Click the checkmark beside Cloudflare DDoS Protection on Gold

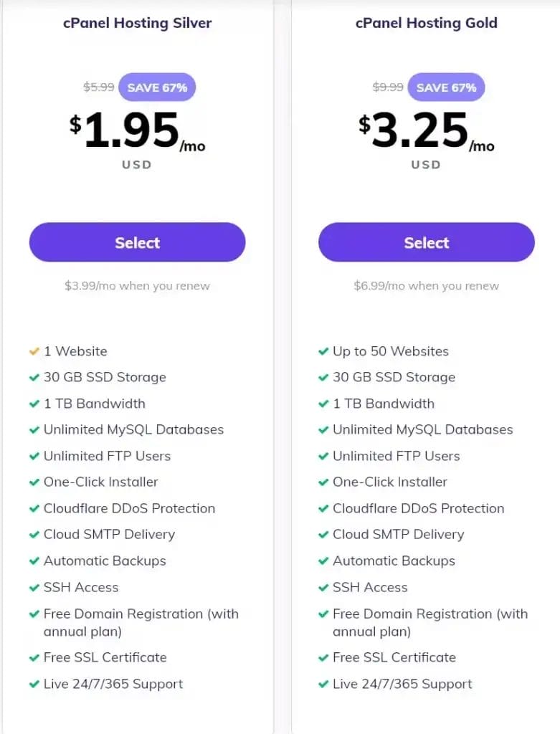tap(324, 508)
